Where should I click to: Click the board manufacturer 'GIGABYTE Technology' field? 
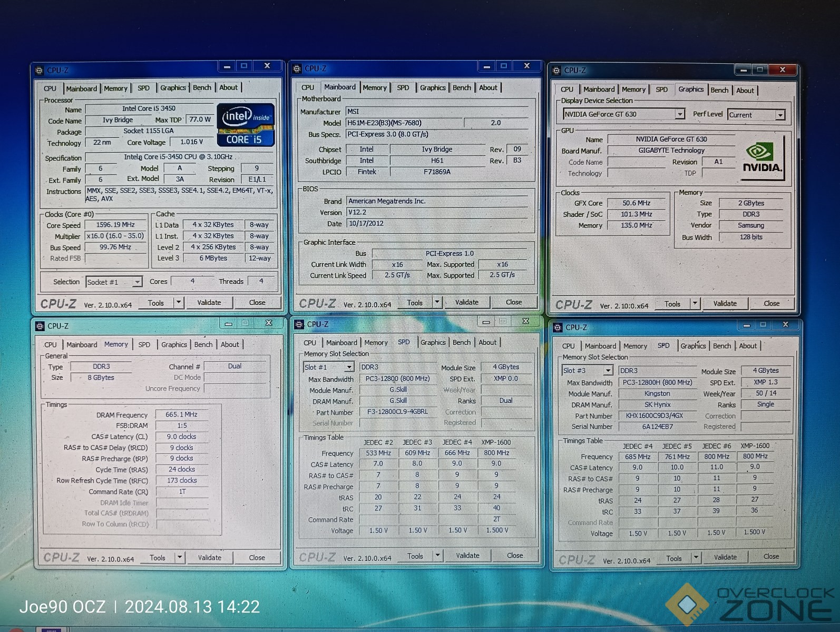tap(671, 151)
